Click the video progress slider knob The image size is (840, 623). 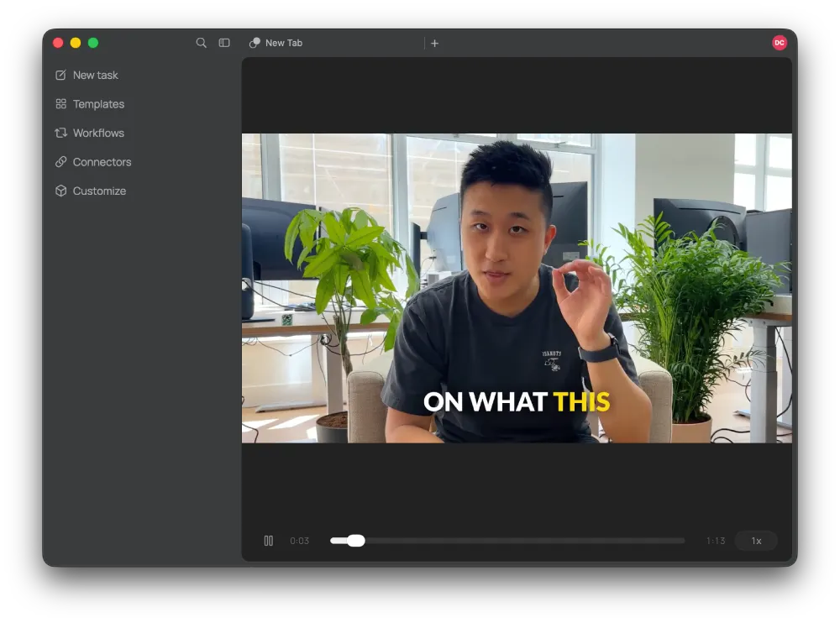355,541
